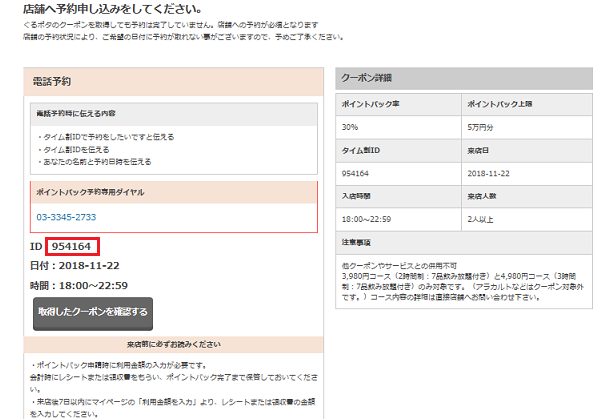Click the 時間：18:00～22:59 line
The width and height of the screenshot is (609, 419).
(79, 286)
